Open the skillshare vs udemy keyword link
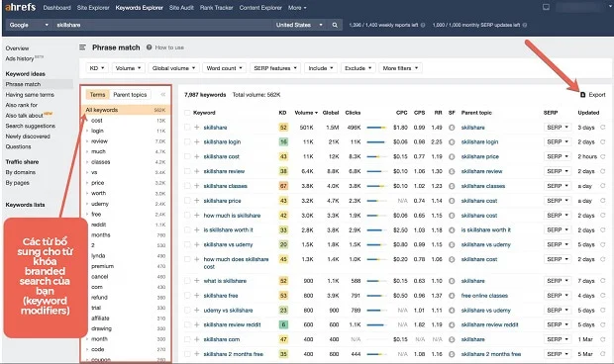The image size is (614, 364). coord(228,244)
